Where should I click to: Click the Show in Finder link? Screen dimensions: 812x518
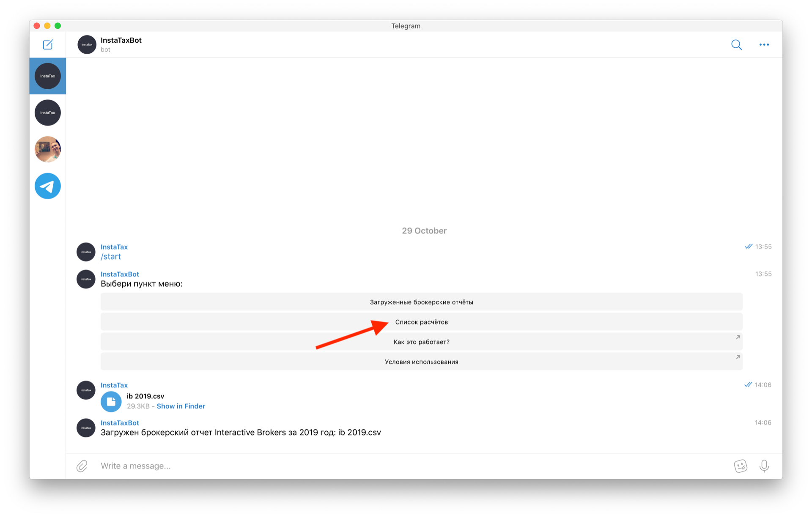(181, 406)
